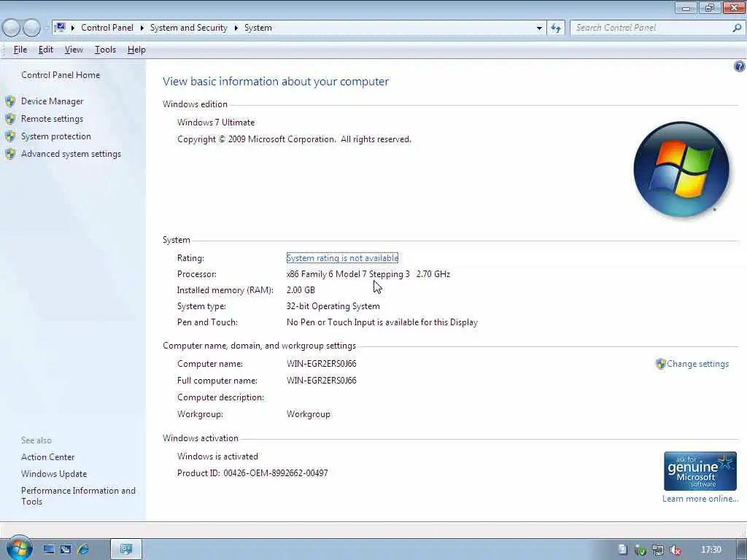Click the Copyright 2009 Microsoft Corporation text
Screen dimensions: 747x560
(x=294, y=139)
